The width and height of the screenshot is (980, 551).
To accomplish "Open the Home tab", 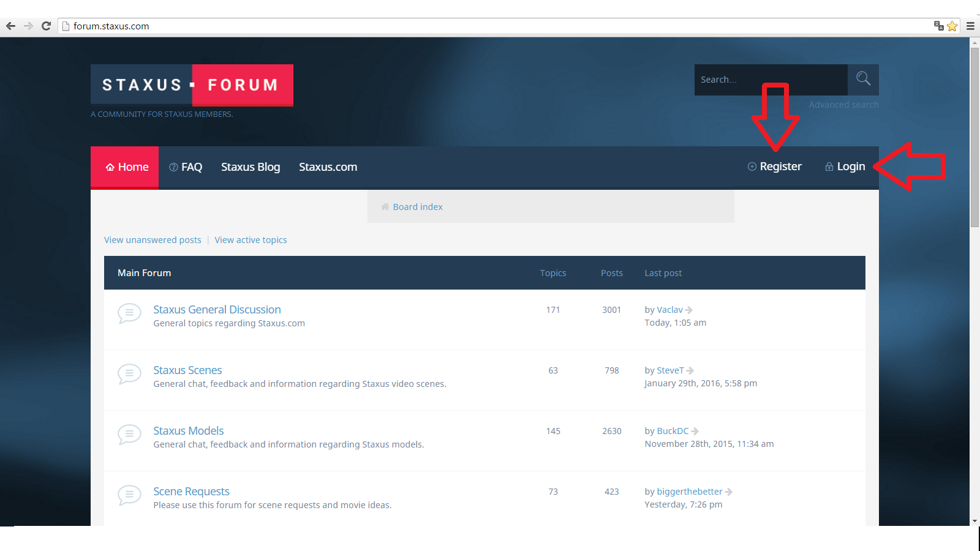I will 125,167.
